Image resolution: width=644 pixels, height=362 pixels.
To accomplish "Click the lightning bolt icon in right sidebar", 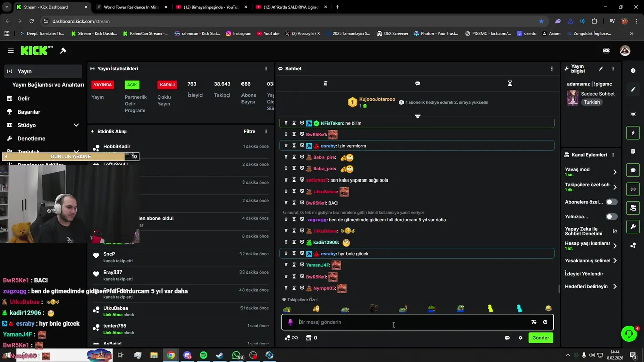I will [633, 133].
